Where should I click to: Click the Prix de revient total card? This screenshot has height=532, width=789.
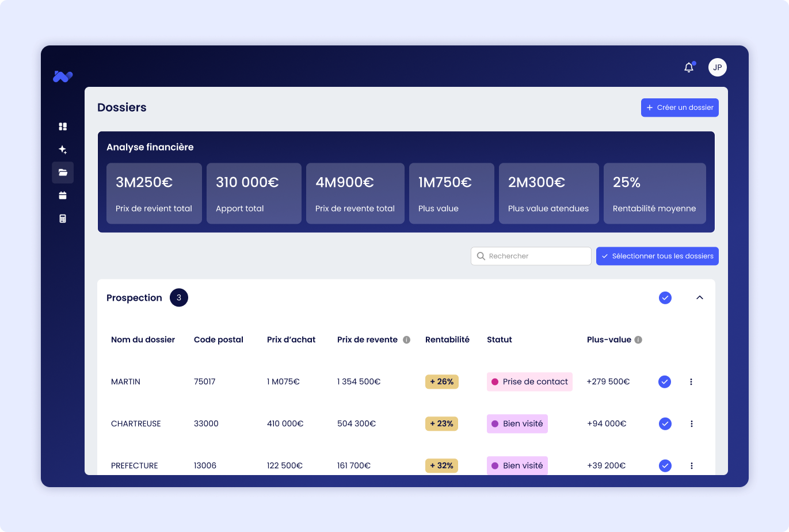pyautogui.click(x=154, y=193)
